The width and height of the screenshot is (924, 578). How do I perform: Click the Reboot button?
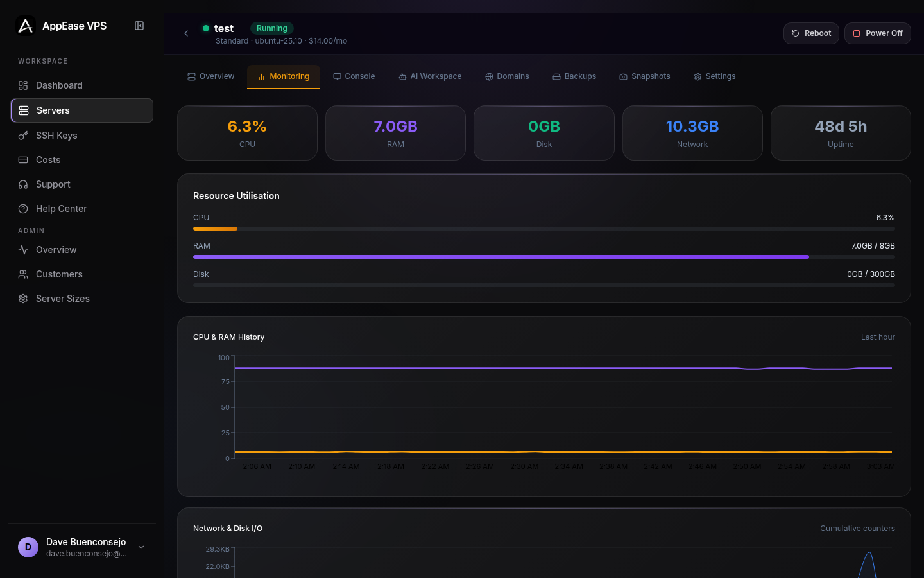[x=811, y=33]
